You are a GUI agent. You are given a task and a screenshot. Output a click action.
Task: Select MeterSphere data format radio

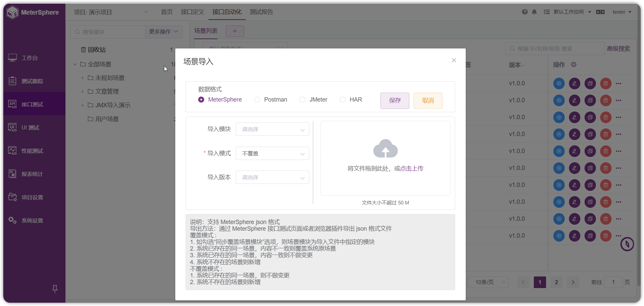201,100
